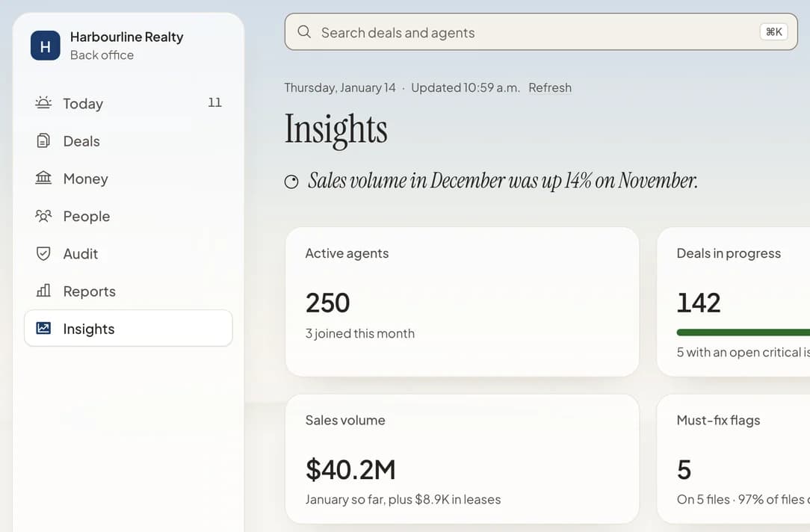
Task: Open the Deals in progress card
Action: [x=734, y=302]
